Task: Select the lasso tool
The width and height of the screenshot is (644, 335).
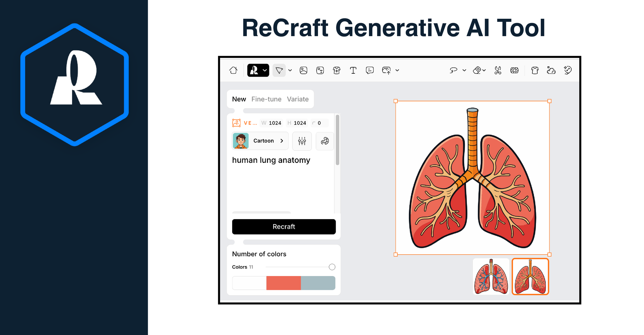Action: click(453, 70)
